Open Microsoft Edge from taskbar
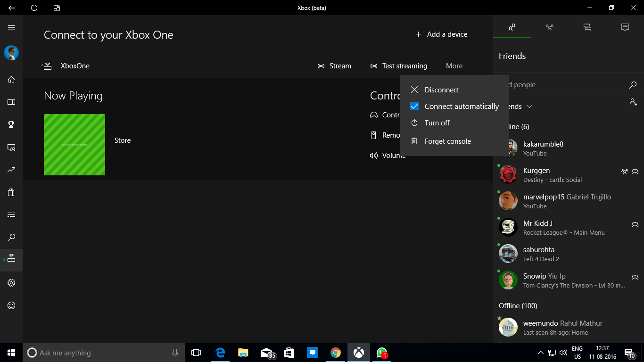Screen dimensions: 644x362 coord(220,353)
